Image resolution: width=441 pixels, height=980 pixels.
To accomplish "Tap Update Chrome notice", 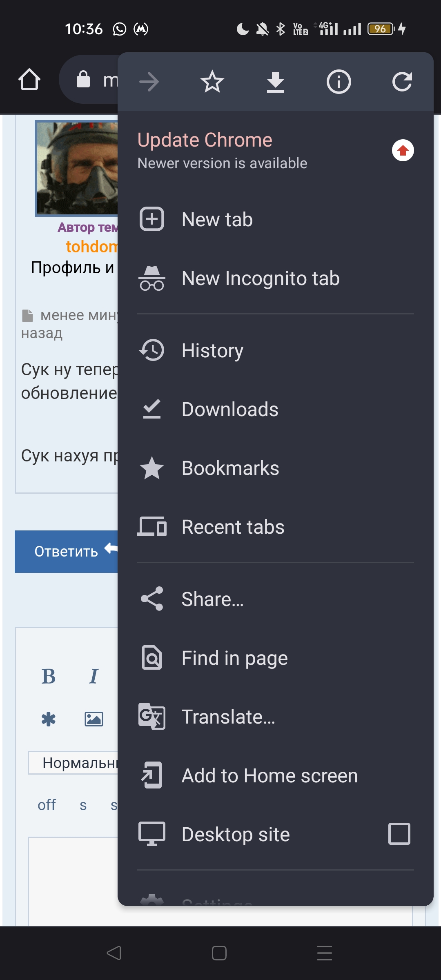I will point(223,150).
